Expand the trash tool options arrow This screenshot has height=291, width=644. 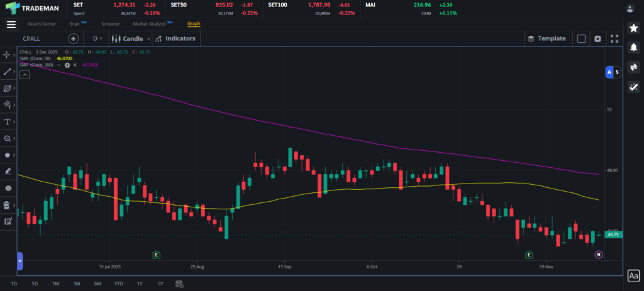14,206
